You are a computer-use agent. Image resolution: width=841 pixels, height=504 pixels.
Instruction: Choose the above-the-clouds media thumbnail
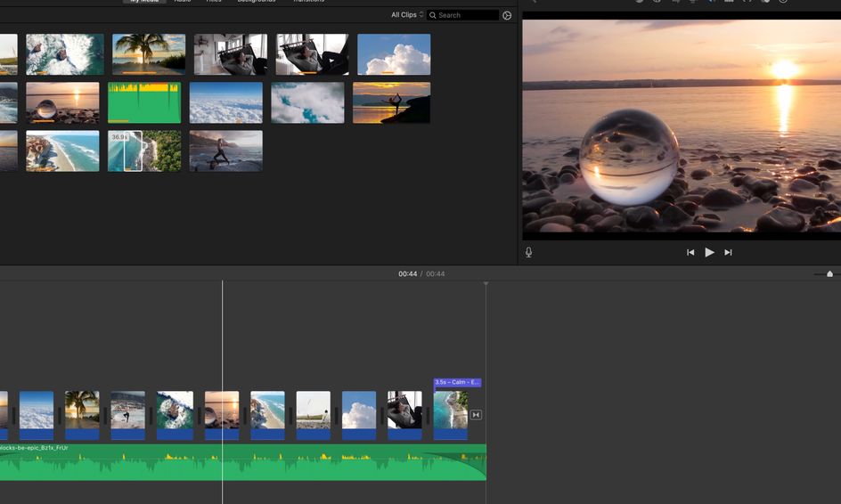click(x=225, y=102)
